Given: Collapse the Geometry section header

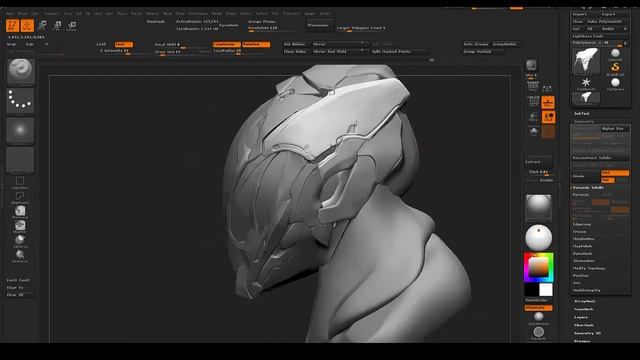Looking at the screenshot, I should click(584, 121).
